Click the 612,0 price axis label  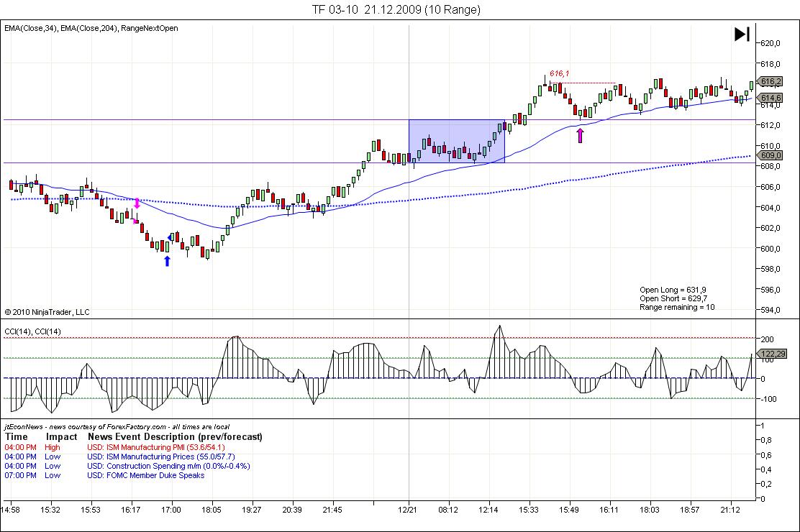(x=771, y=126)
